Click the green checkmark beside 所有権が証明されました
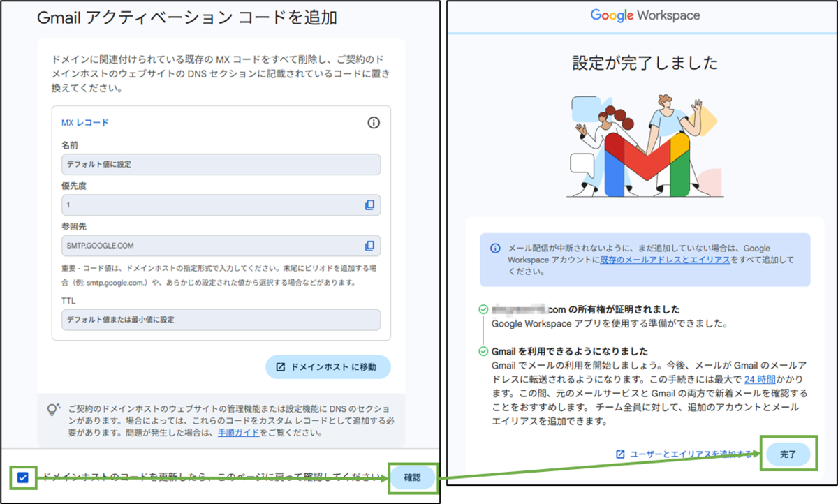838x504 pixels. point(483,309)
